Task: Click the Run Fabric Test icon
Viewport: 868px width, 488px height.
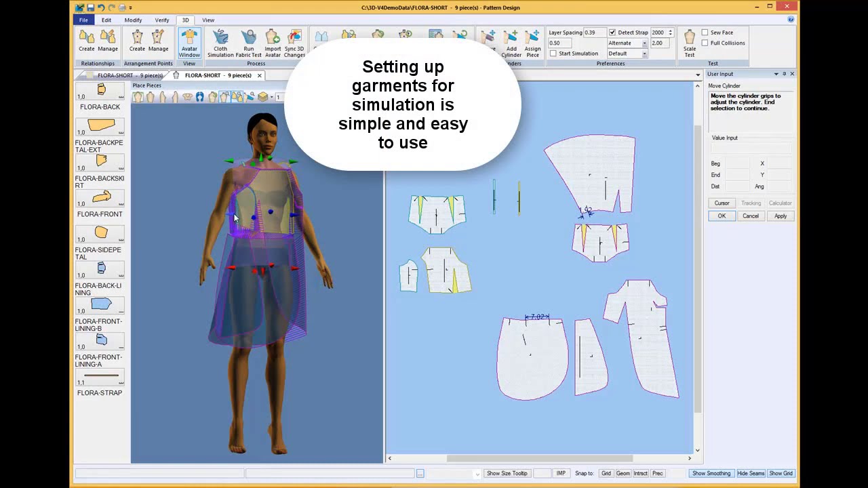Action: coord(249,43)
